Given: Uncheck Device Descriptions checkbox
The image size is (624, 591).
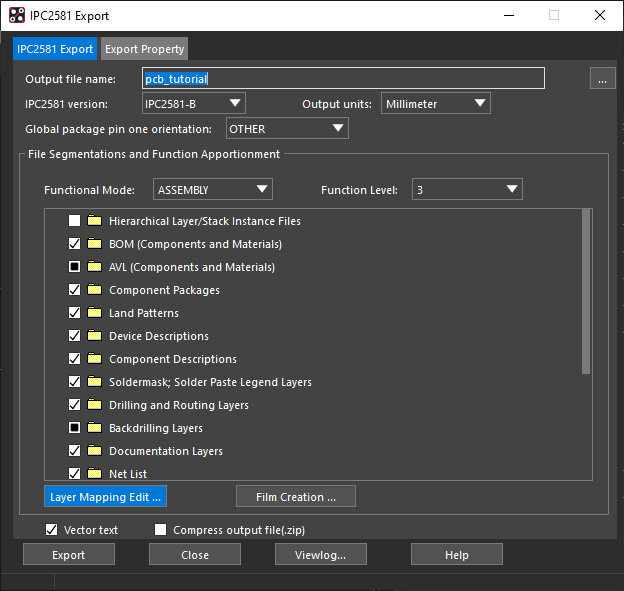Looking at the screenshot, I should tap(74, 336).
